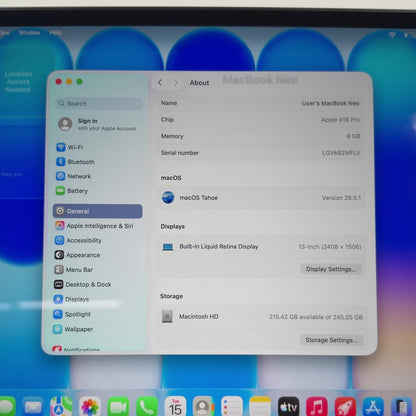416x416 pixels.
Task: Open Battery settings in sidebar
Action: (72, 191)
